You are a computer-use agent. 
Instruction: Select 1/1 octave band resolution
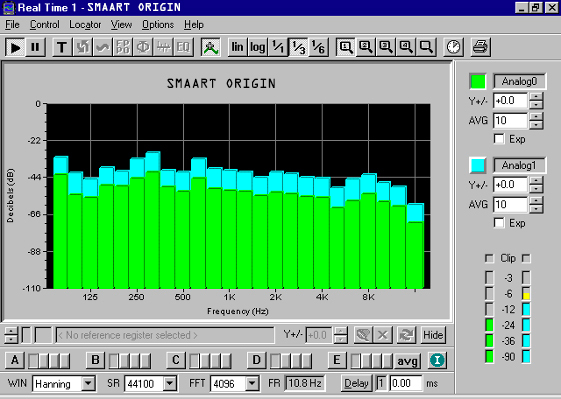pyautogui.click(x=278, y=47)
